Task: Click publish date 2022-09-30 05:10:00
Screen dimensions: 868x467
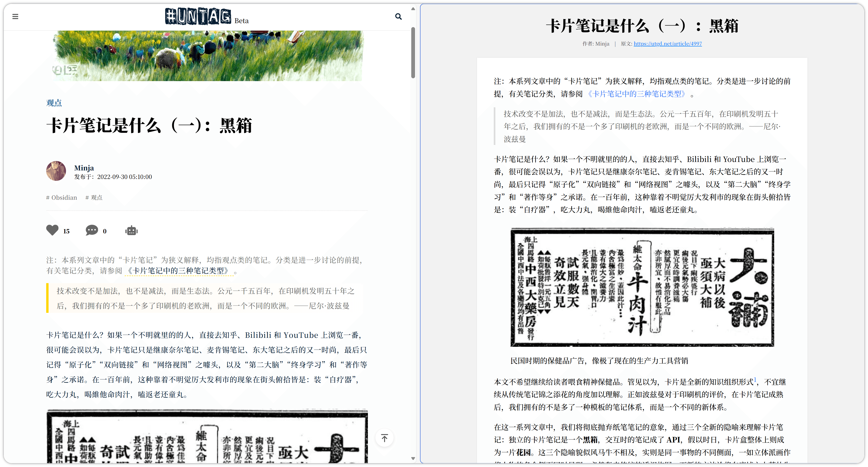Action: [x=124, y=177]
